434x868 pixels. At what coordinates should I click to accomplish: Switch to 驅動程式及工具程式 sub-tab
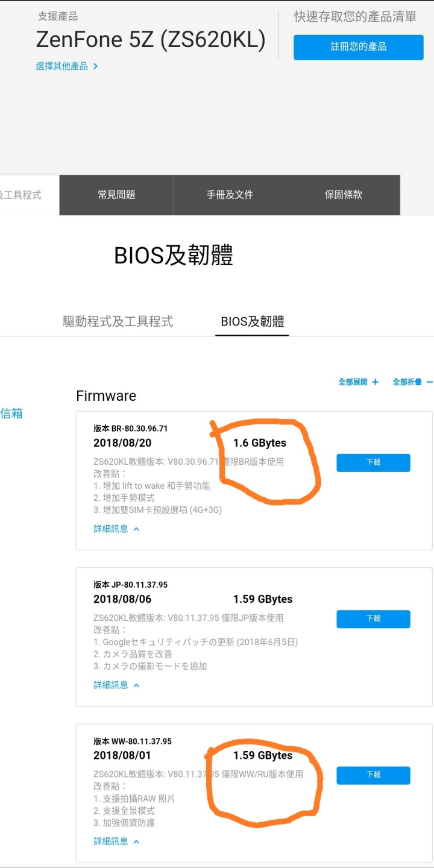(118, 321)
